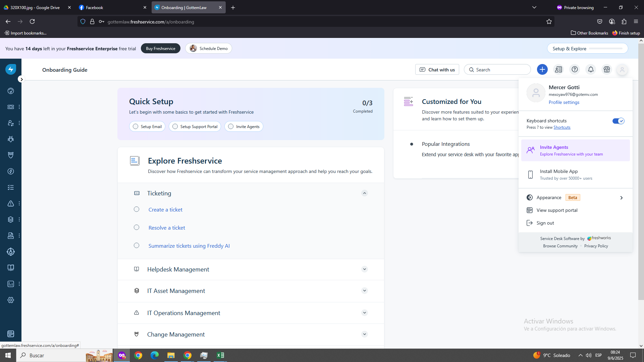644x362 pixels.
Task: Expand the IT Asset Management section
Action: point(365,291)
